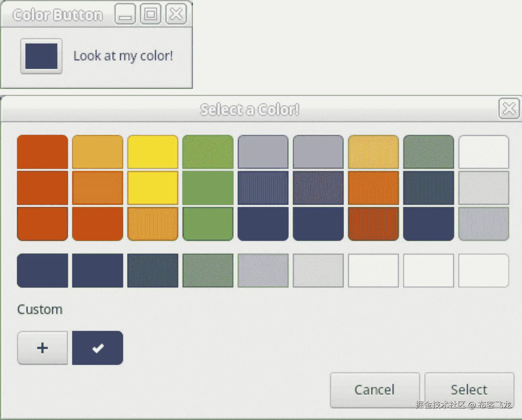Choose the light gray swatch ending the middle row
Screen dimensions: 522x420
click(484, 188)
